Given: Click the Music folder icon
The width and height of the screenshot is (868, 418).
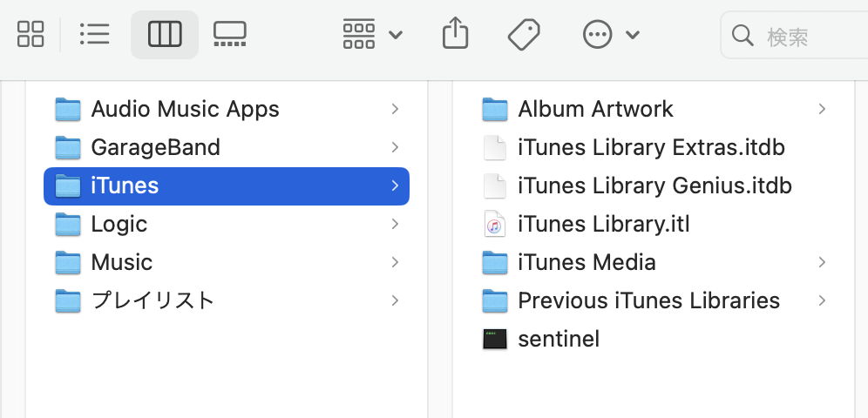Looking at the screenshot, I should coord(68,262).
